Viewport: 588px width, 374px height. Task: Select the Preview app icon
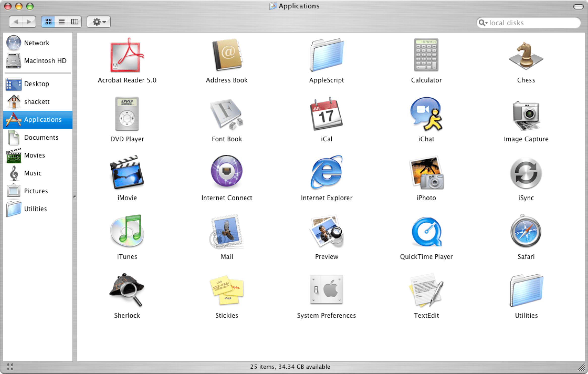pyautogui.click(x=326, y=231)
